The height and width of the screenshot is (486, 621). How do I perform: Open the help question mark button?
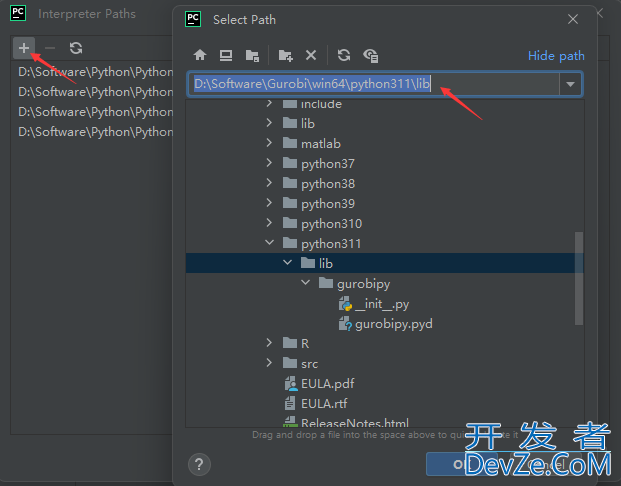pyautogui.click(x=199, y=464)
